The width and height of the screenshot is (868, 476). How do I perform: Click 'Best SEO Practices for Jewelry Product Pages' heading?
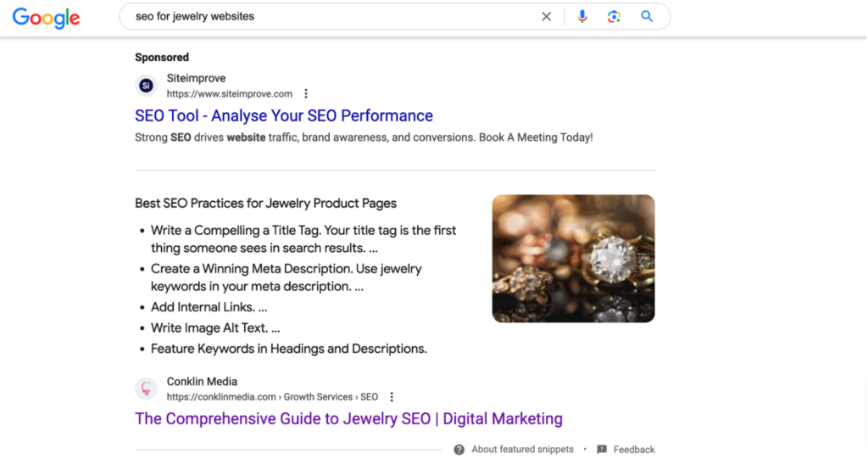pyautogui.click(x=265, y=204)
